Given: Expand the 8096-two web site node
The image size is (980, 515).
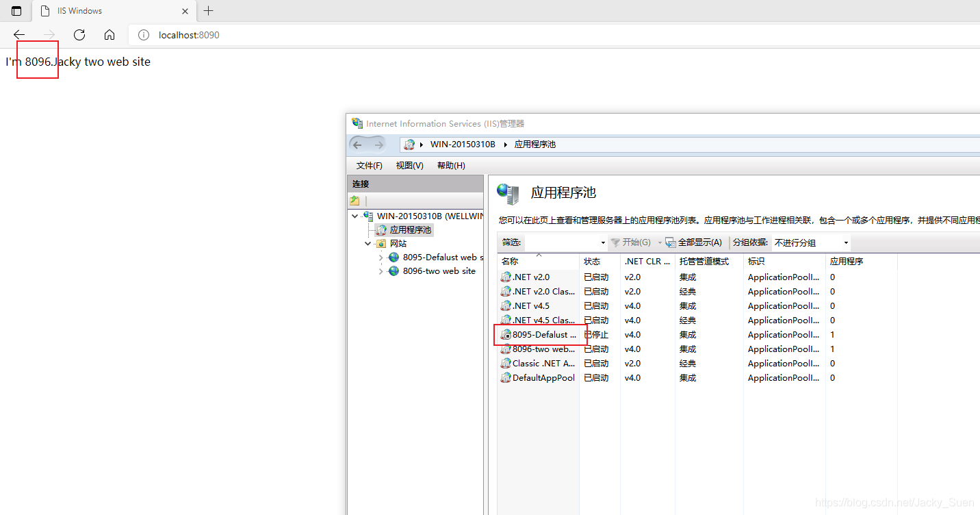Looking at the screenshot, I should pos(381,271).
